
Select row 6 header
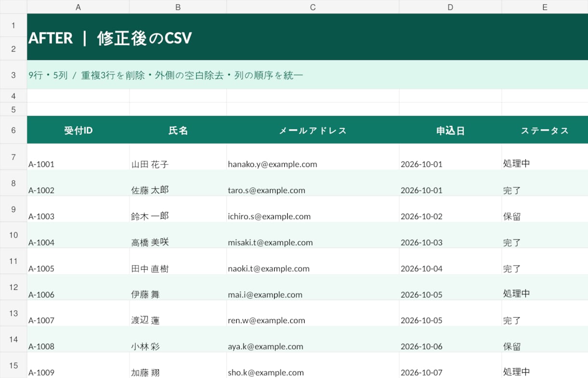13,130
